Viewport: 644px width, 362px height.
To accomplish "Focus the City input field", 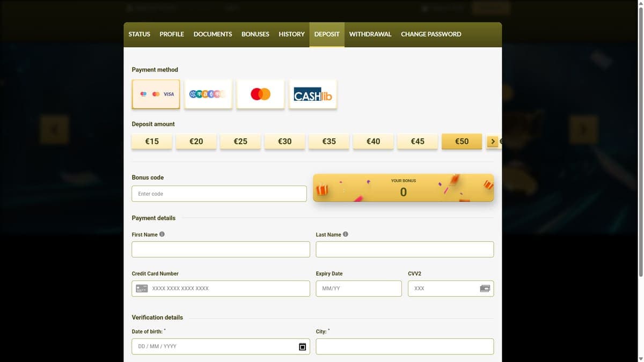I will point(405,346).
